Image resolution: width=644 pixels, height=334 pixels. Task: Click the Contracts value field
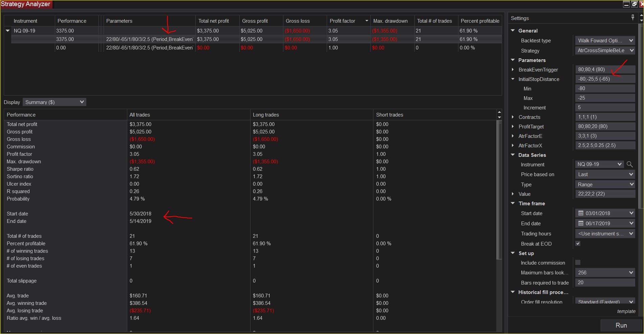coord(605,117)
